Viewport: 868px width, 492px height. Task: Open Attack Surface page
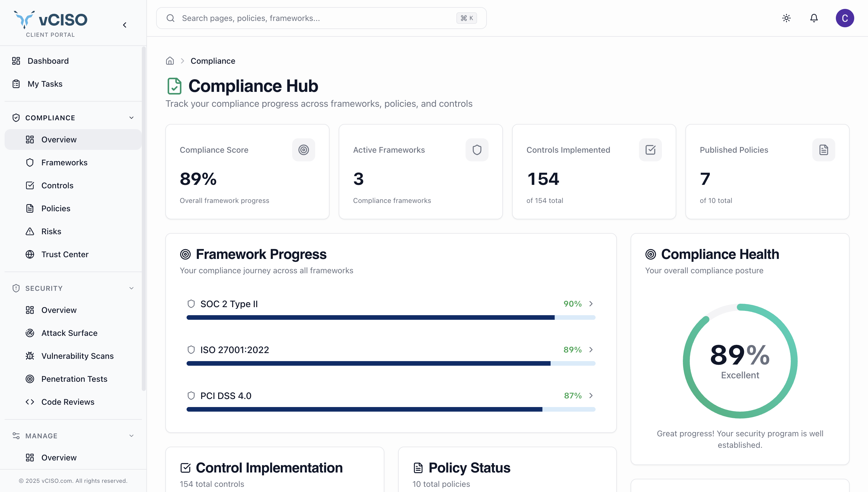point(73,333)
